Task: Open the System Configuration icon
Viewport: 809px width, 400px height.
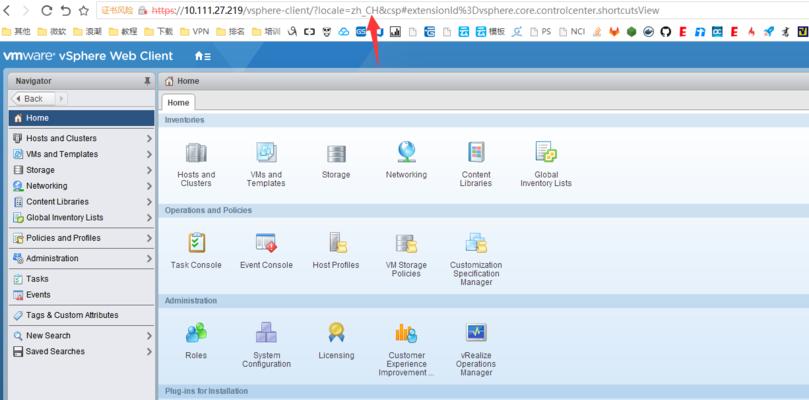Action: point(266,333)
